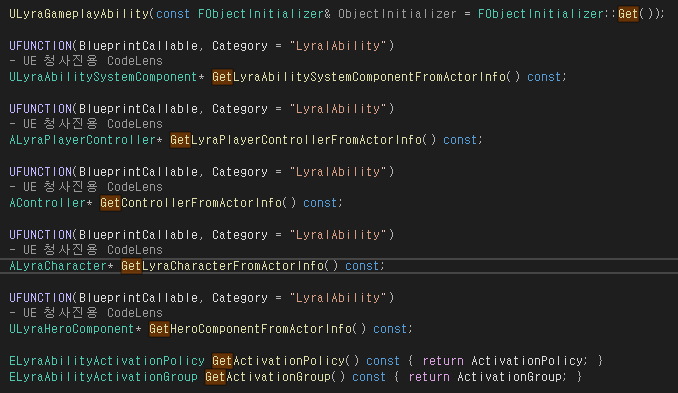Click GetHeroComponentFromActorInfo function name
This screenshot has width=678, height=393.
(250, 329)
